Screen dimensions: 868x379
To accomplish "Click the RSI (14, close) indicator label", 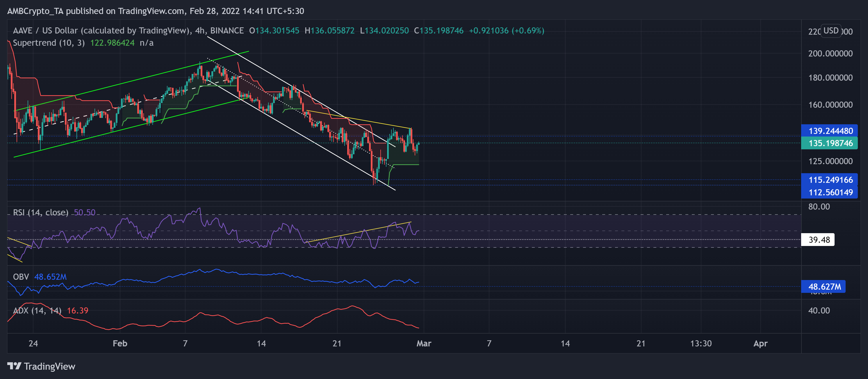I will coord(40,212).
